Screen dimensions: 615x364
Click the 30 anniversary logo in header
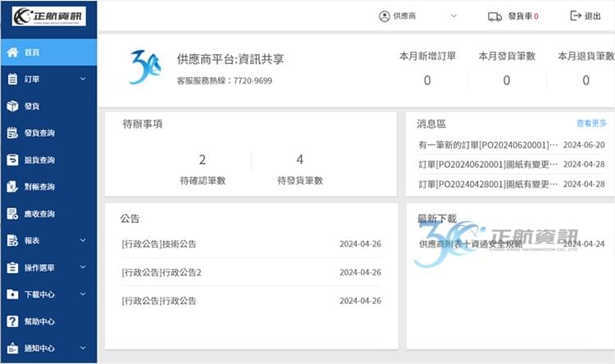tap(144, 67)
